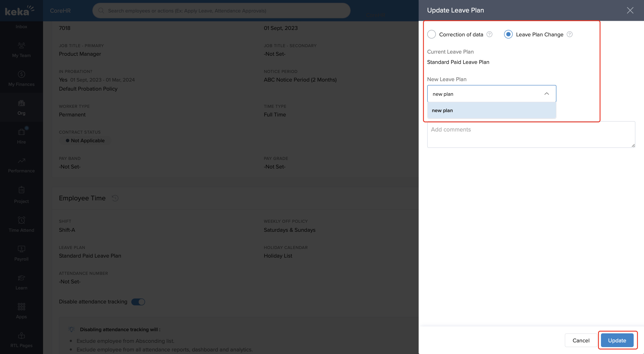Image resolution: width=644 pixels, height=354 pixels.
Task: Click 'Default Probation Policy' text
Action: tap(88, 89)
